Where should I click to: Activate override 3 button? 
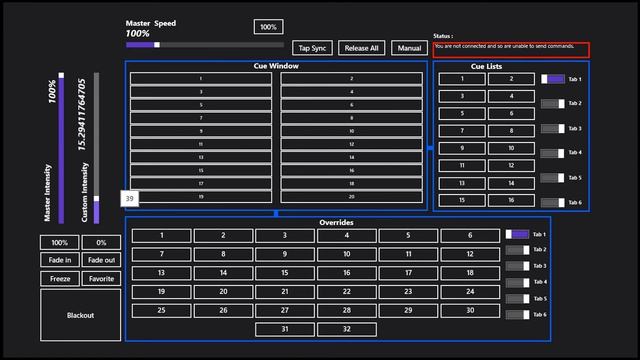click(x=285, y=236)
